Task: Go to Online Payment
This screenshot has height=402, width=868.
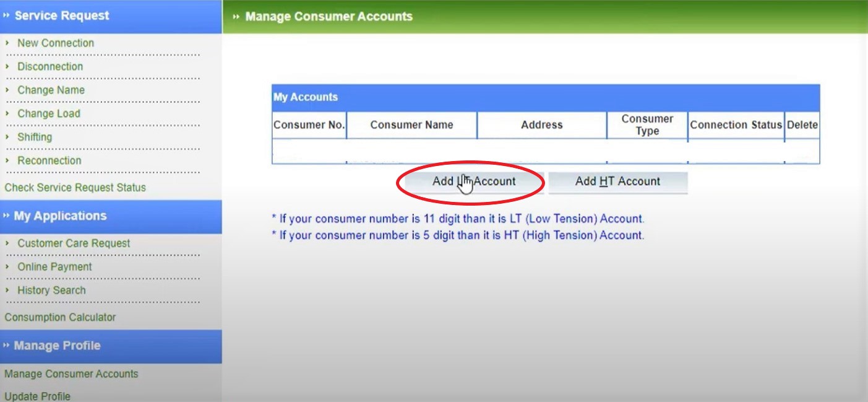Action: point(54,267)
